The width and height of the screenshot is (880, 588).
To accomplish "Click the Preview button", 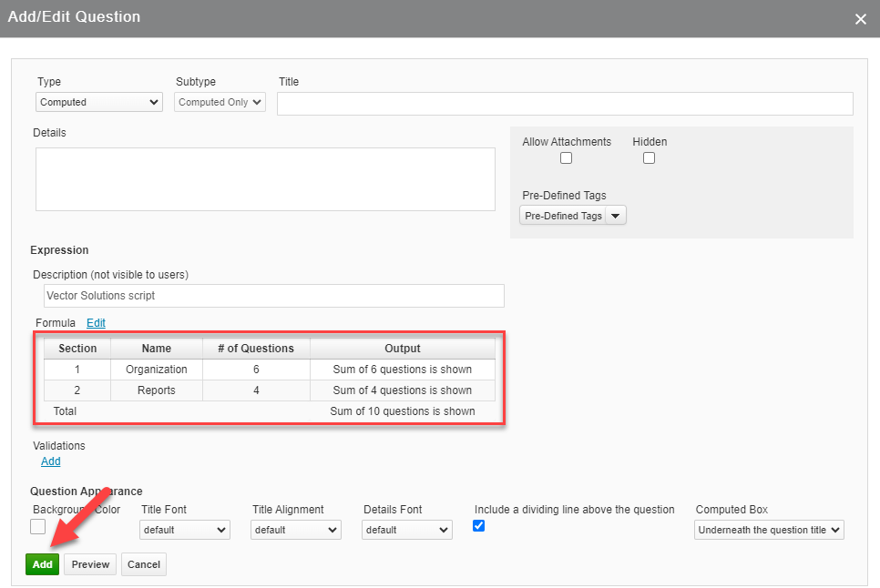I will pyautogui.click(x=90, y=564).
